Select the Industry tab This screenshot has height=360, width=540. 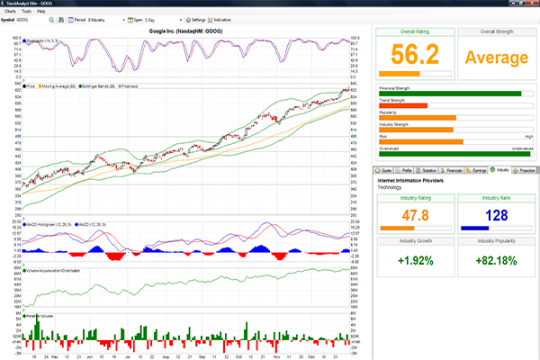pos(500,170)
